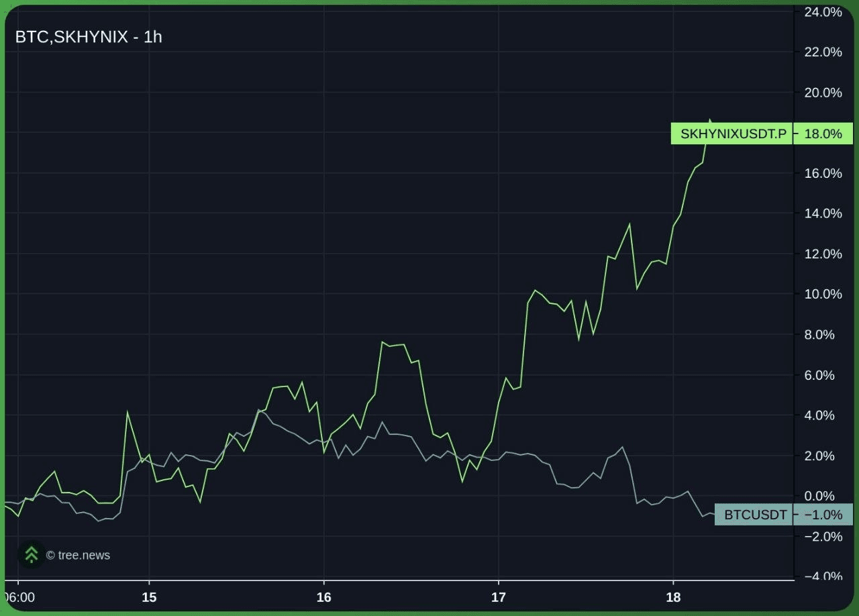Click the 0.0% label on the price axis
Image resolution: width=859 pixels, height=616 pixels.
click(x=819, y=496)
